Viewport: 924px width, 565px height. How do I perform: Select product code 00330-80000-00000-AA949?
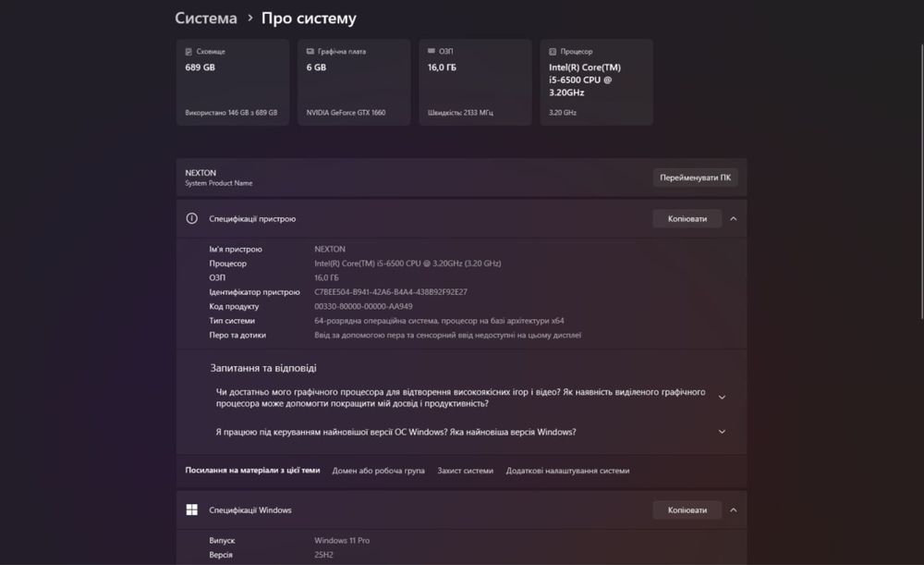pos(363,306)
